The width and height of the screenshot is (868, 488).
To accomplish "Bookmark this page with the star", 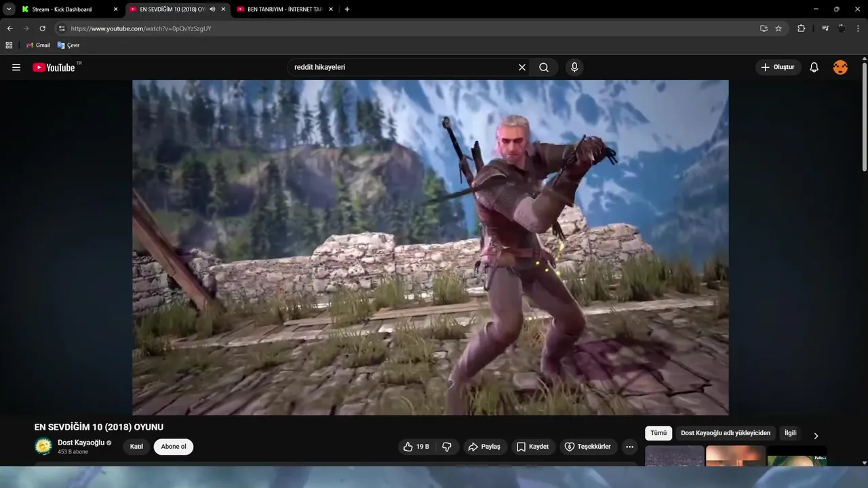I will [x=778, y=28].
